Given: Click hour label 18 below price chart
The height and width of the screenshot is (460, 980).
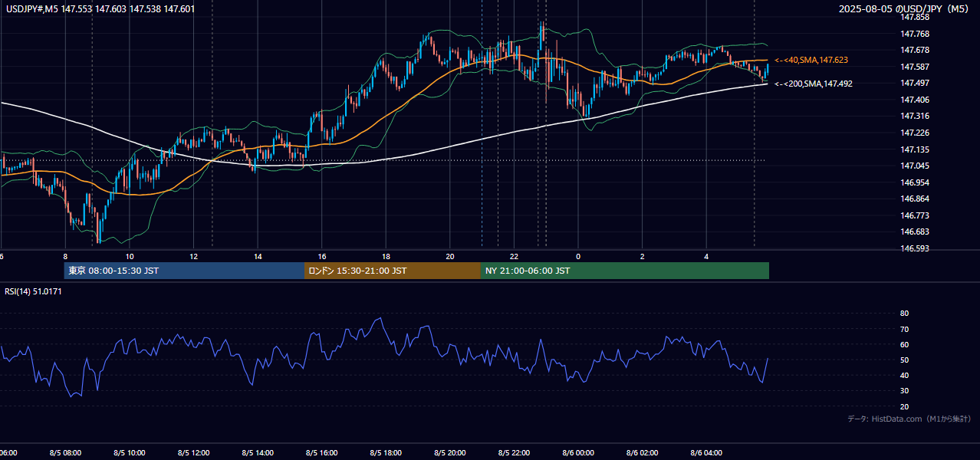Looking at the screenshot, I should [386, 256].
